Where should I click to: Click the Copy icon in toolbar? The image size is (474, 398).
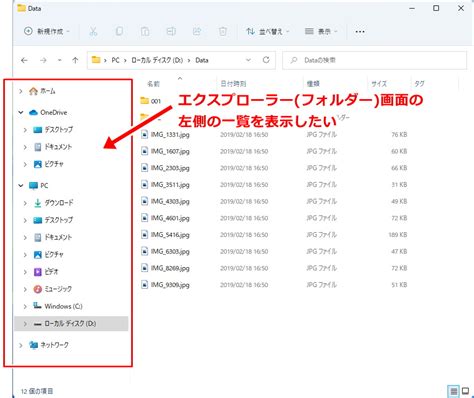tap(119, 32)
